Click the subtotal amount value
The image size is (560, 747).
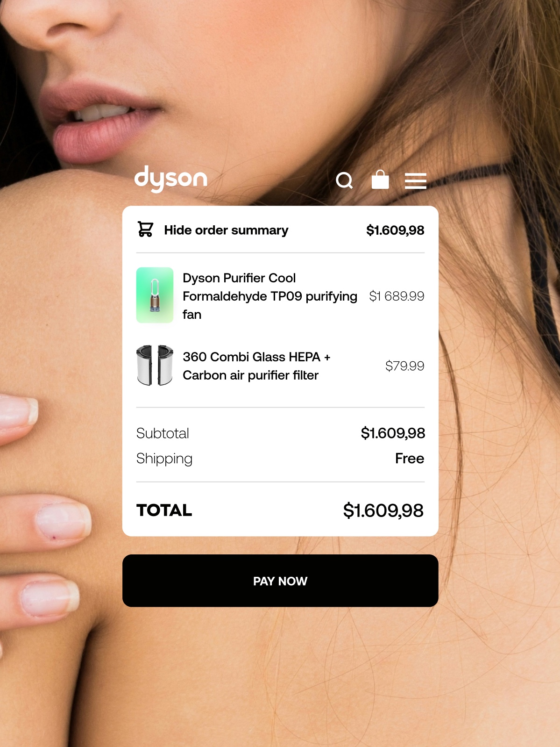tap(393, 433)
